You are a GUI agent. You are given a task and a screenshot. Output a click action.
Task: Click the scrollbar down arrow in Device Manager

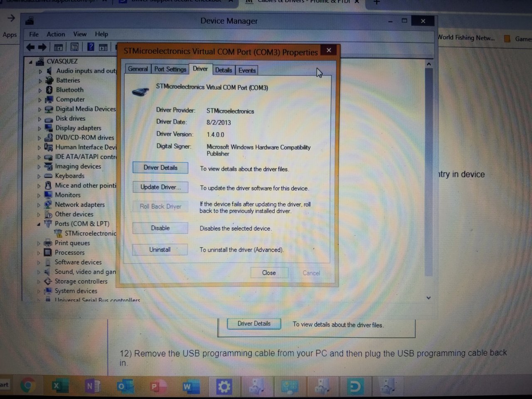[429, 298]
